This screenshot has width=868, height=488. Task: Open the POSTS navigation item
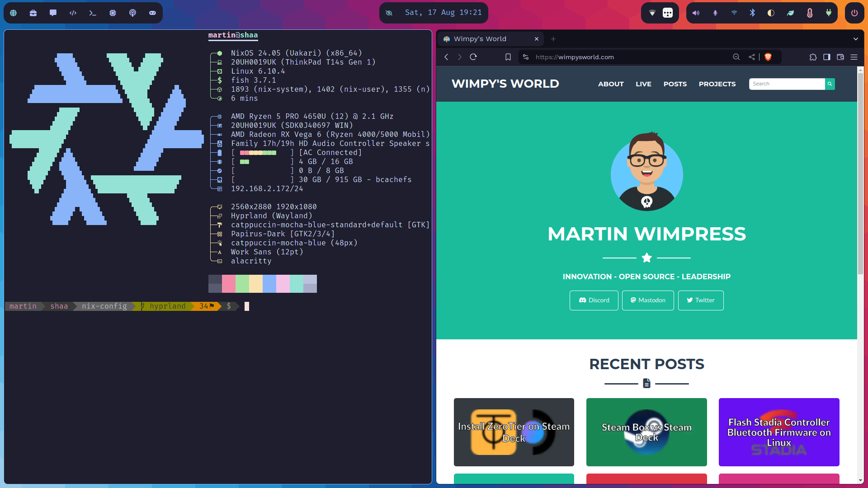click(675, 84)
